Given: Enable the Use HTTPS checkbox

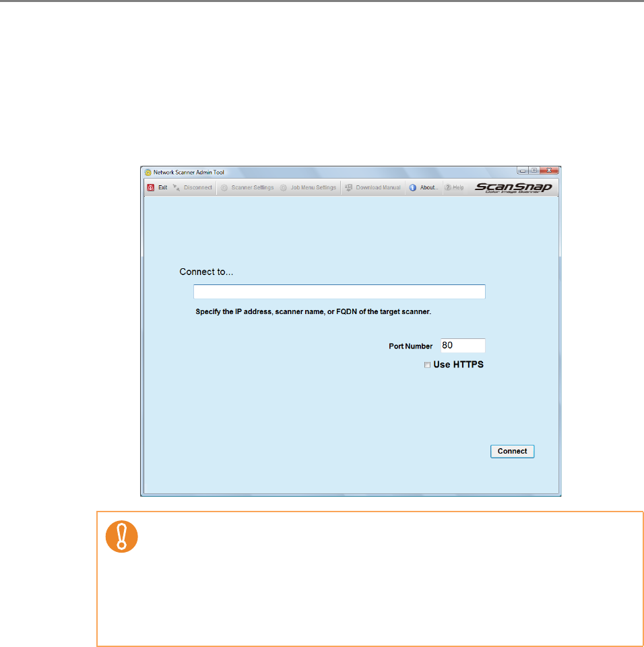Looking at the screenshot, I should pyautogui.click(x=427, y=365).
